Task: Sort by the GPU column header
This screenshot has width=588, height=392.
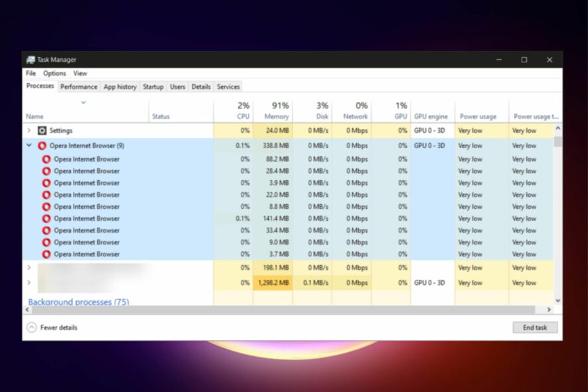Action: click(391, 111)
